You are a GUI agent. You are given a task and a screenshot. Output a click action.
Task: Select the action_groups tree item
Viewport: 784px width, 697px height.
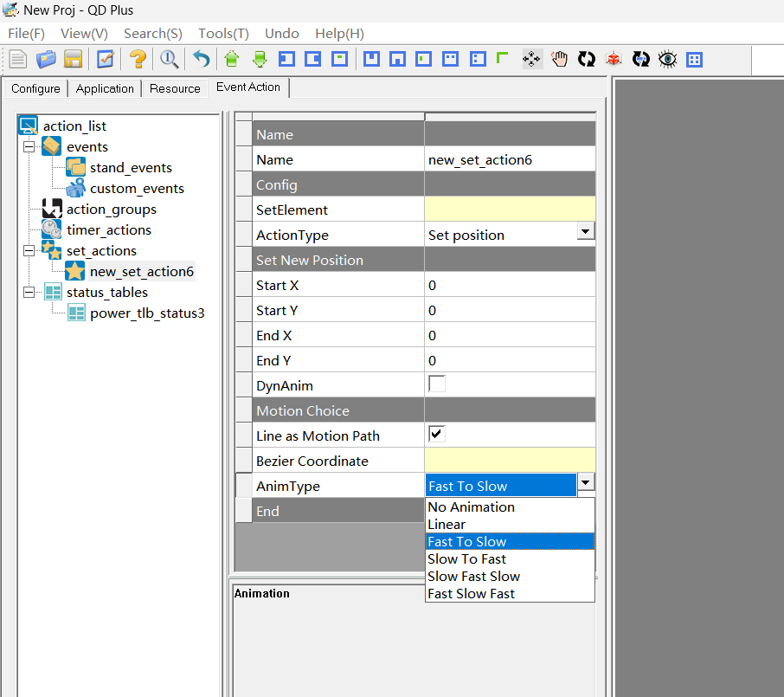click(x=112, y=210)
